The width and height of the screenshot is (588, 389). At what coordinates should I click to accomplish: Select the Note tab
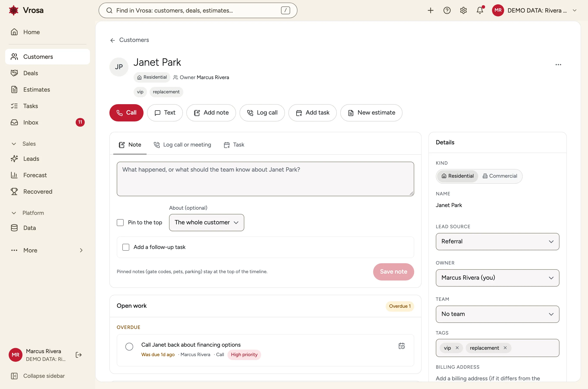click(x=130, y=145)
